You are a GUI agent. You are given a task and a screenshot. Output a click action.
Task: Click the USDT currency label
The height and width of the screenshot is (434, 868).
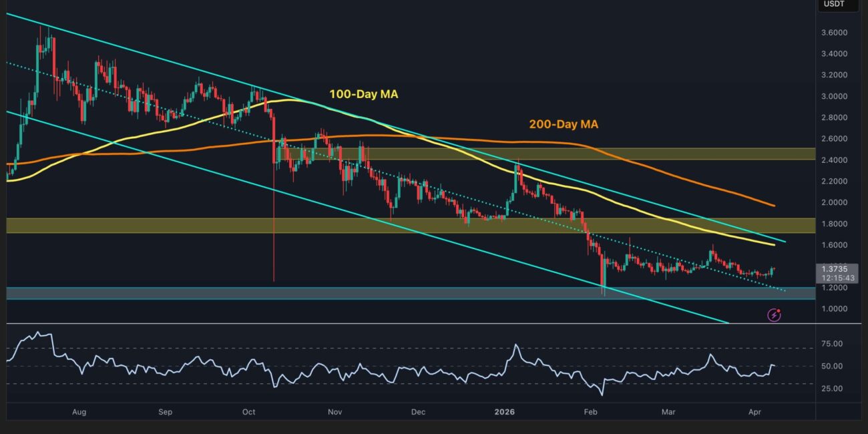click(x=834, y=4)
